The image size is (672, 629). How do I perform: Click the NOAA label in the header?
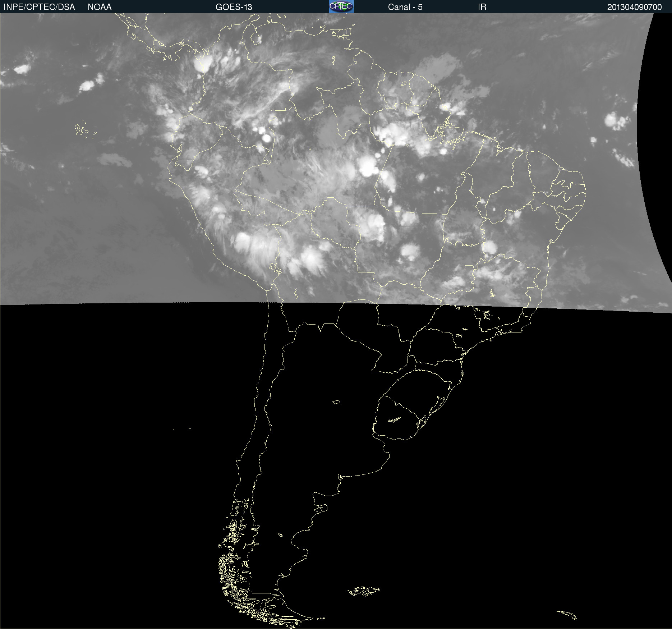(100, 7)
